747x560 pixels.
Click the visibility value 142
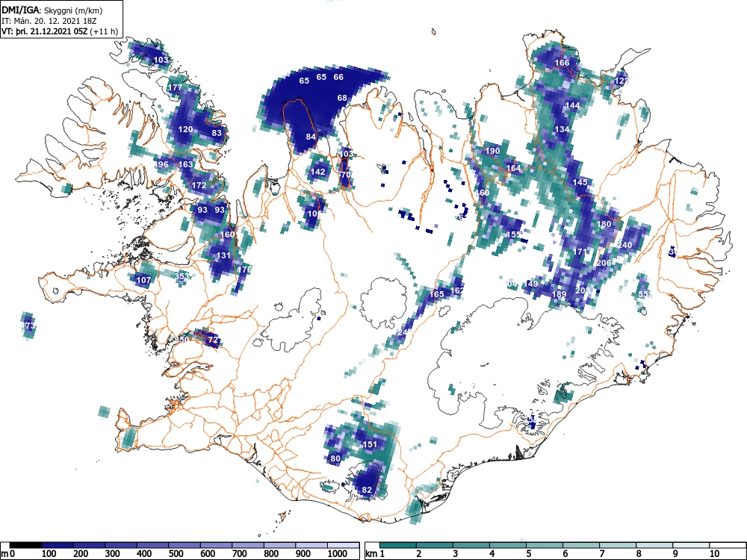(x=317, y=172)
